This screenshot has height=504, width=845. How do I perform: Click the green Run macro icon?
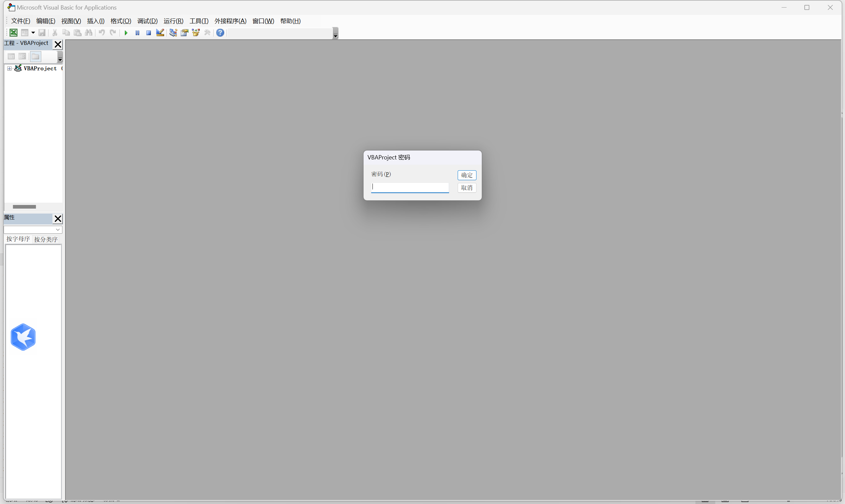click(126, 33)
